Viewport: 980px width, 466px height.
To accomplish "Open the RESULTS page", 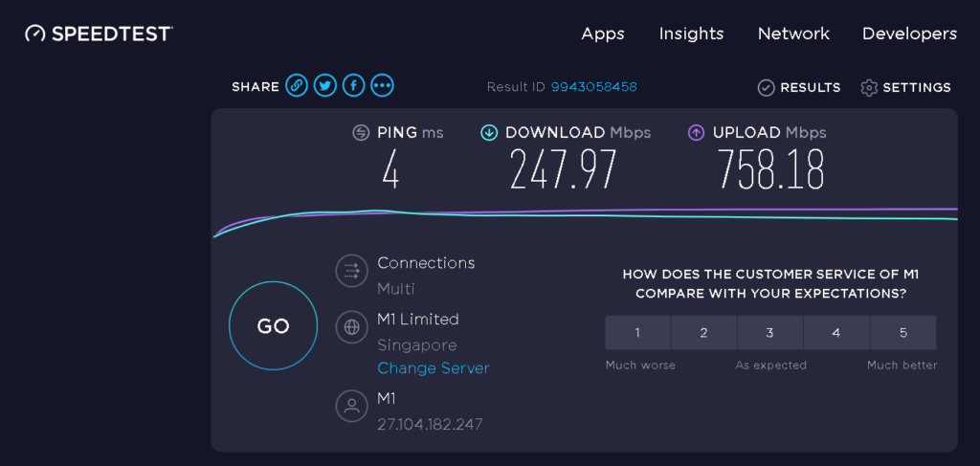I will tap(810, 87).
